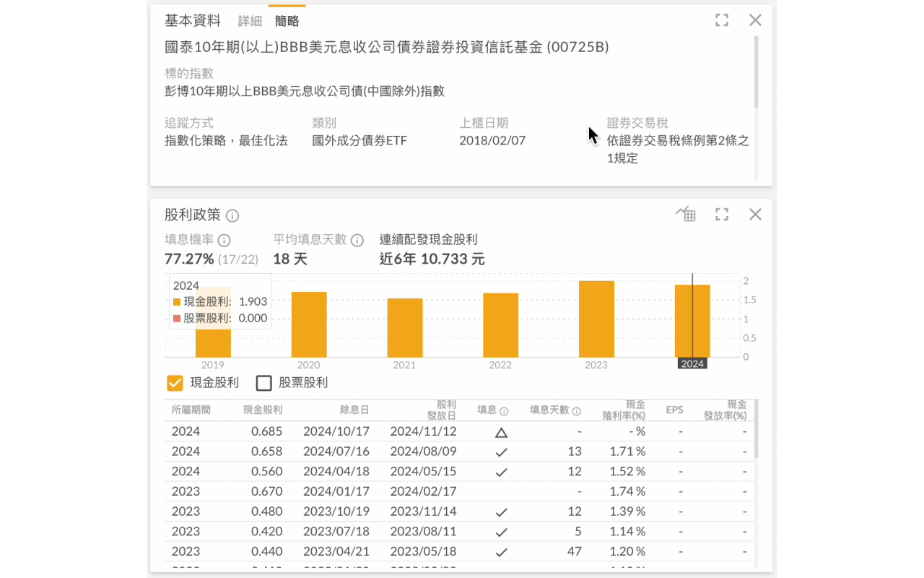Click the 填息機率 info icon

point(223,240)
